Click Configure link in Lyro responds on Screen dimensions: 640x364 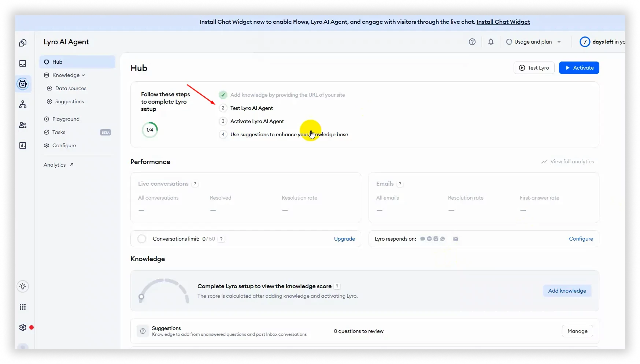(581, 239)
